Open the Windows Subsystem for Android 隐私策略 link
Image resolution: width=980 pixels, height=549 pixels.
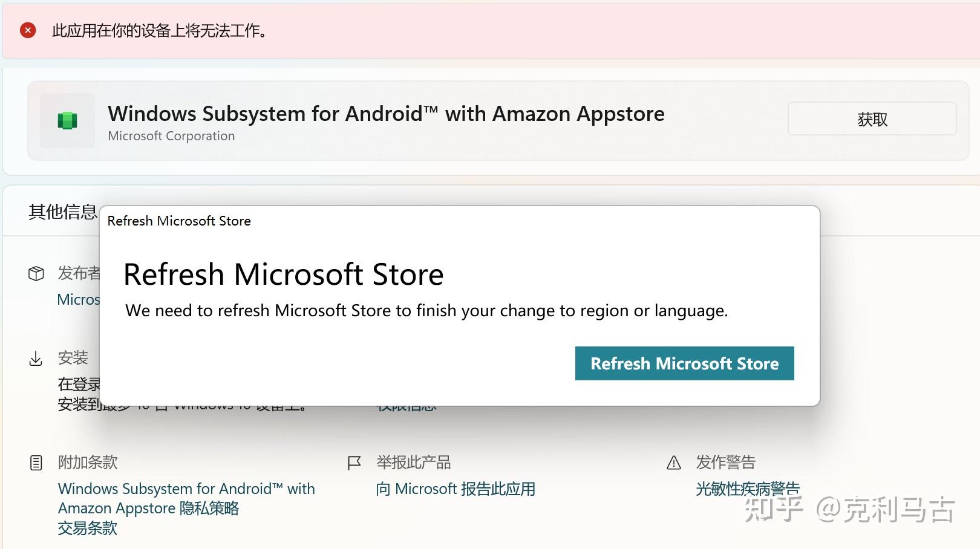coord(186,498)
